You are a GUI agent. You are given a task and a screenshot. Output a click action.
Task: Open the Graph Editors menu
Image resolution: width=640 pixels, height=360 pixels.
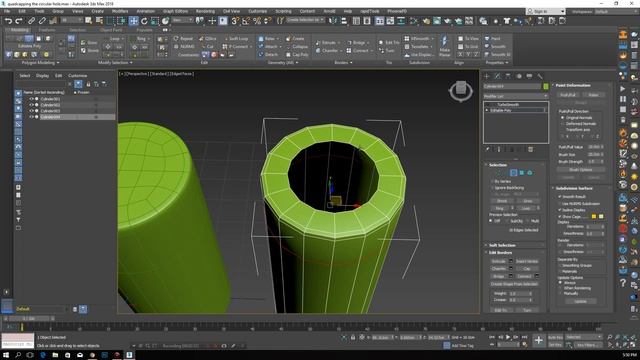point(175,11)
